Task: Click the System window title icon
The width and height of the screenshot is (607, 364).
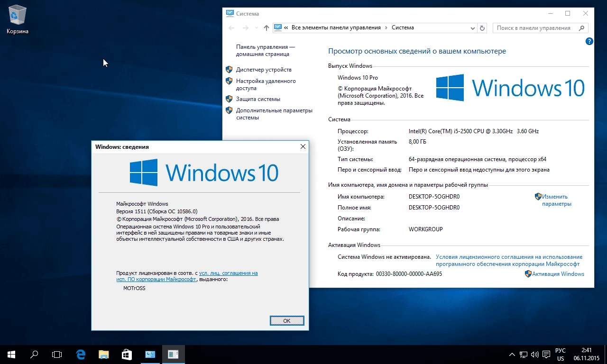Action: point(230,13)
